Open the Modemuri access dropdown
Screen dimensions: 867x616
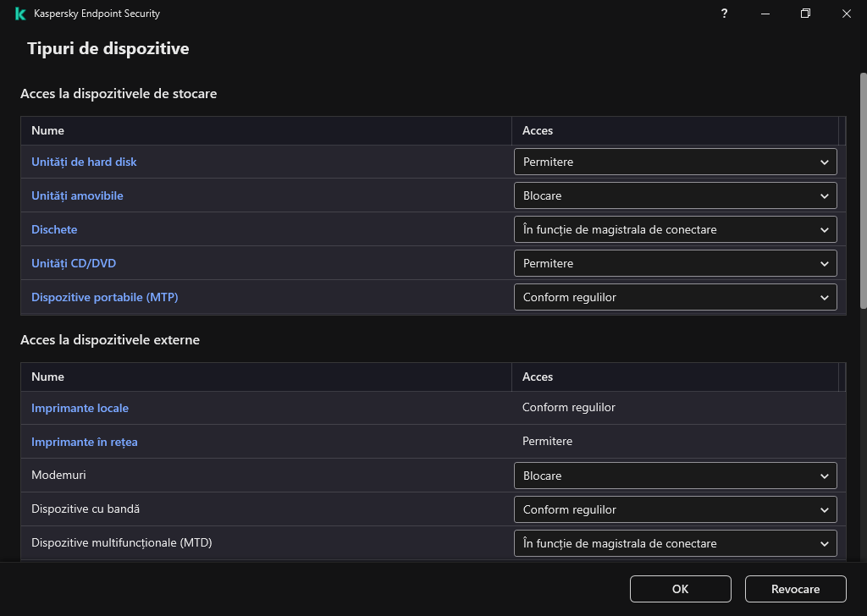[x=675, y=476]
